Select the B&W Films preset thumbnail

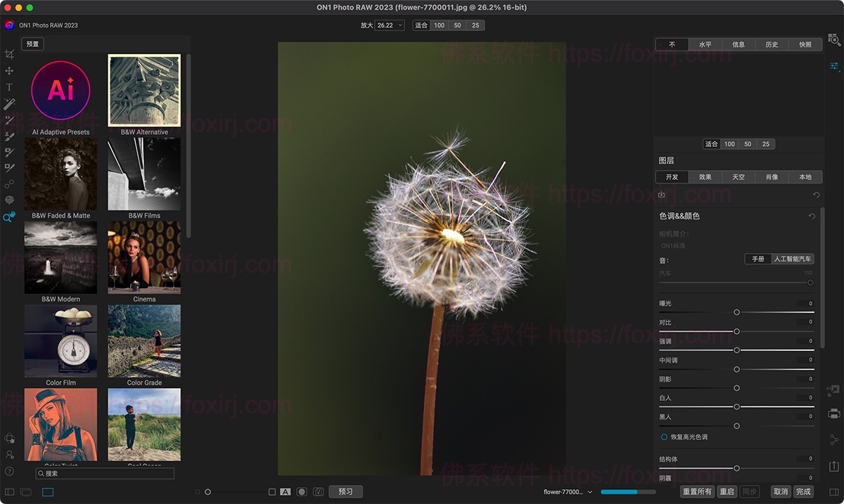144,174
